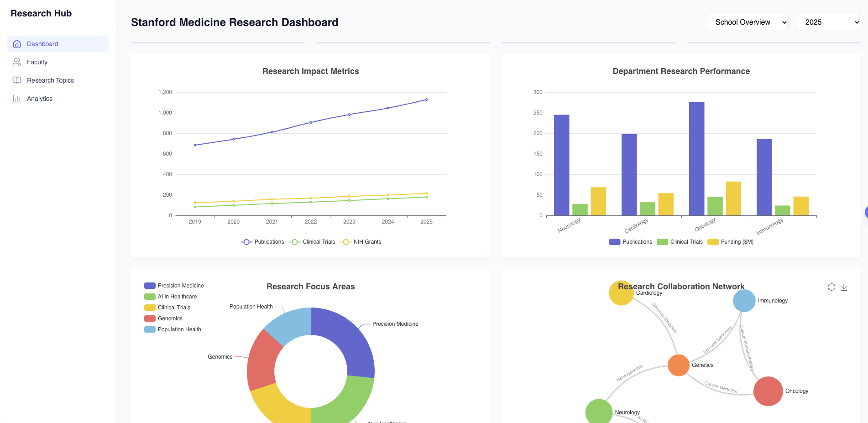The width and height of the screenshot is (868, 423).
Task: Switch to the Research Topics section
Action: tap(51, 80)
